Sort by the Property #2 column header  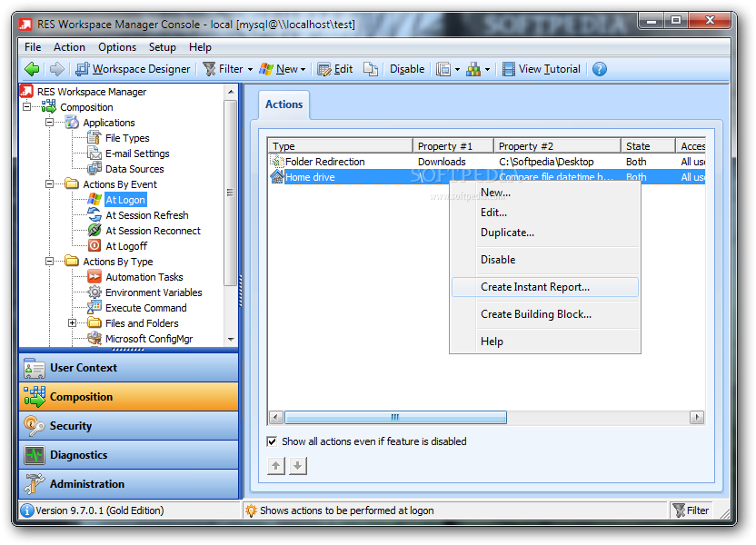[557, 145]
